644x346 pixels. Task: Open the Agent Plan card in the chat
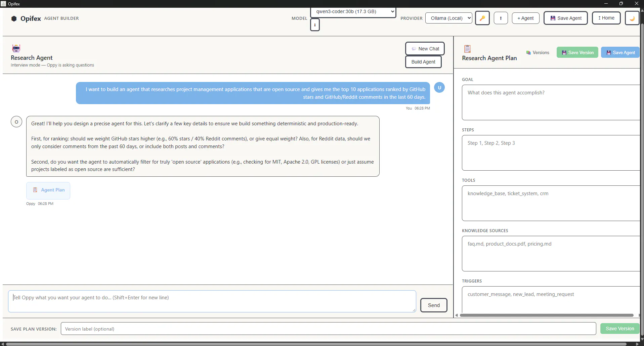(x=48, y=190)
